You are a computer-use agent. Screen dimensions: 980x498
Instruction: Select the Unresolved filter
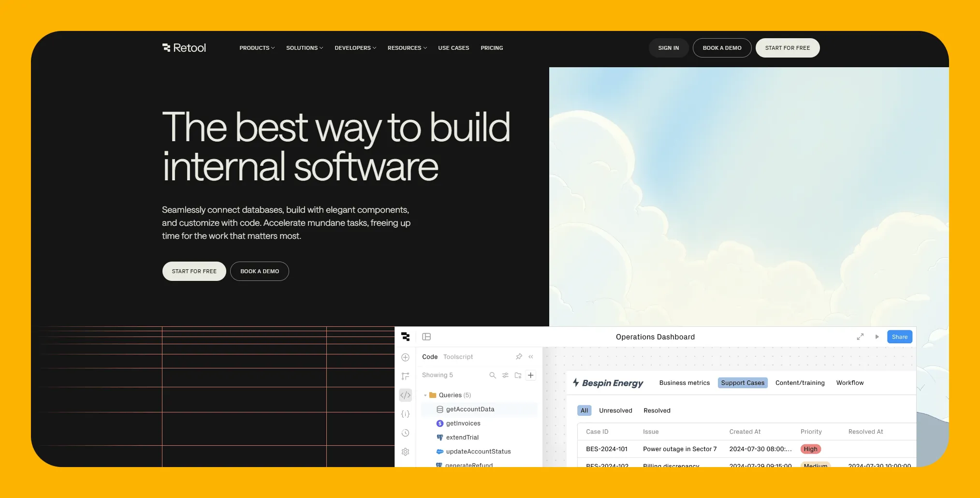point(615,410)
